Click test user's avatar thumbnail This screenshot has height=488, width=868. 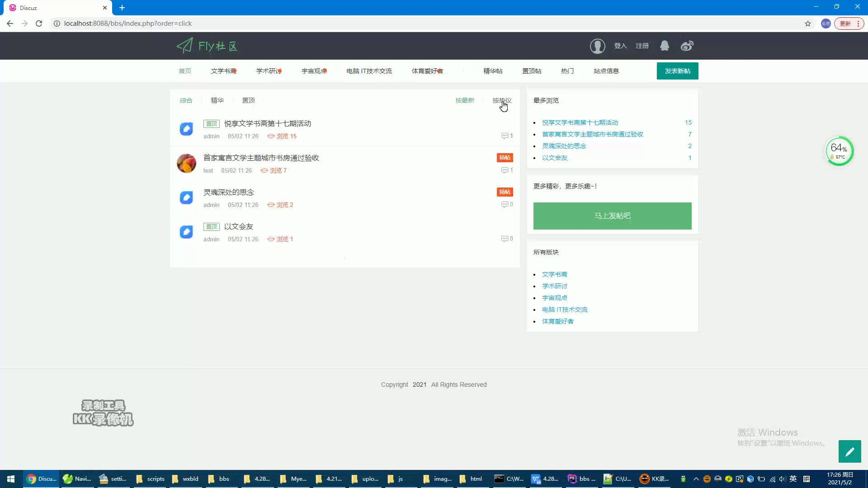[186, 163]
